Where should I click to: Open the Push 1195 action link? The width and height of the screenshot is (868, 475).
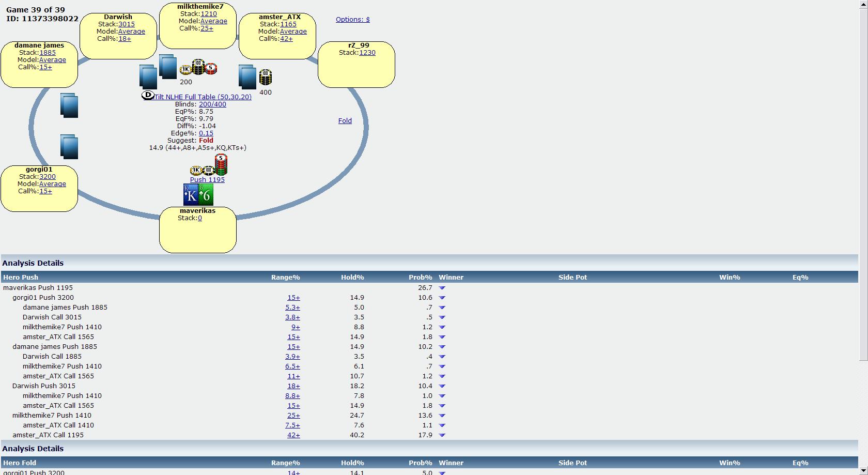point(207,180)
